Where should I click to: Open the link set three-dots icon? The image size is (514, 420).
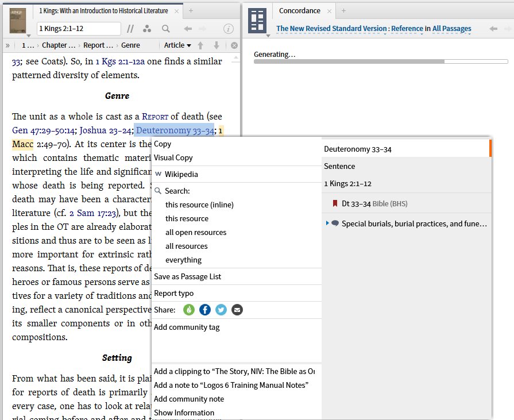147,29
